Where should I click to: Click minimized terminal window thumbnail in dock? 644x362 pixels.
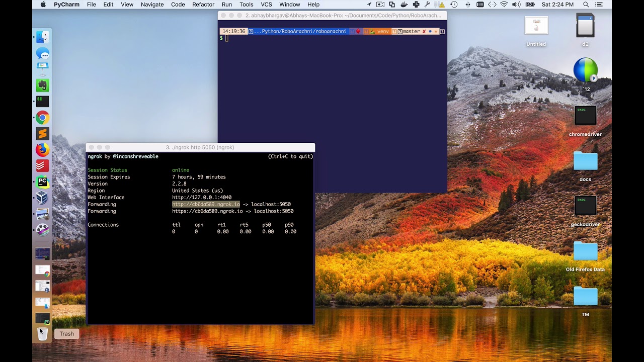(x=43, y=254)
